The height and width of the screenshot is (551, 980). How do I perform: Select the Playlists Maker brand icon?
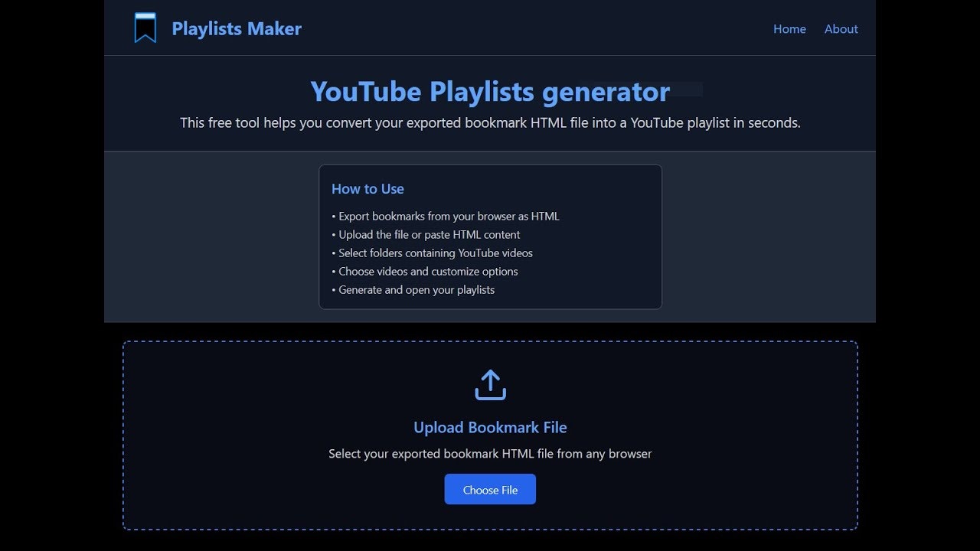144,28
